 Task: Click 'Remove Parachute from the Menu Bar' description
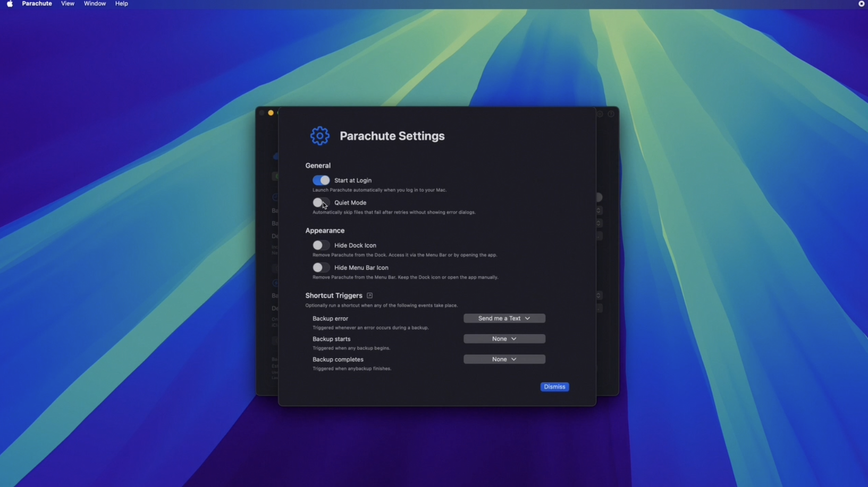point(405,277)
